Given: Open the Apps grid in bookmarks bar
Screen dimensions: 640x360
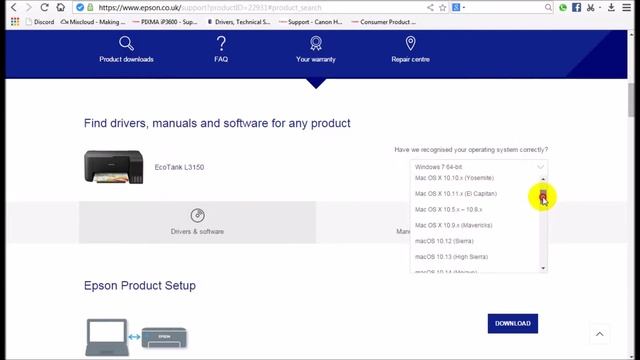Looking at the screenshot, I should [15, 22].
